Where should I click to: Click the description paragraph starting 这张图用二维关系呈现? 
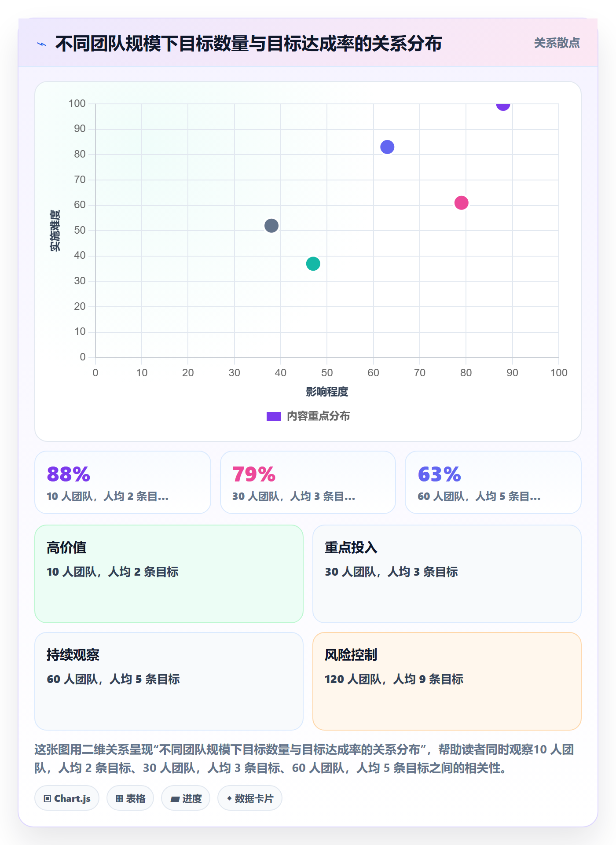304,759
